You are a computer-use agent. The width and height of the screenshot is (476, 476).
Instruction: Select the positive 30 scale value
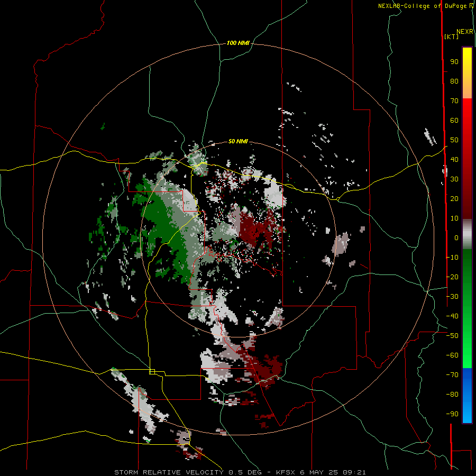pos(454,179)
